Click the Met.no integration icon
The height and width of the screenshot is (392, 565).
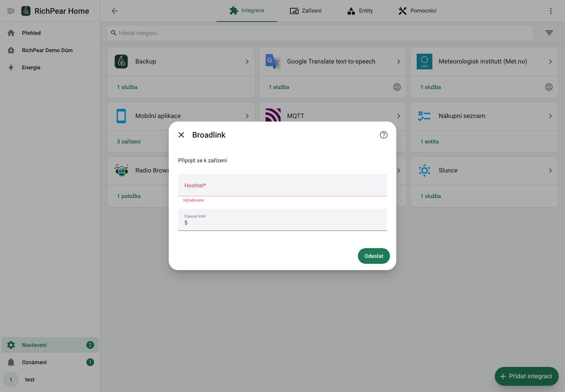click(x=425, y=62)
